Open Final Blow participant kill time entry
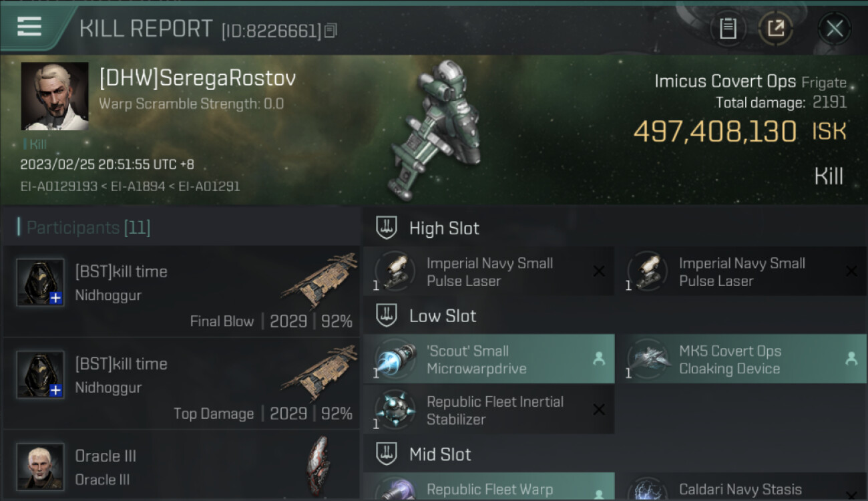868x501 pixels. pos(182,291)
